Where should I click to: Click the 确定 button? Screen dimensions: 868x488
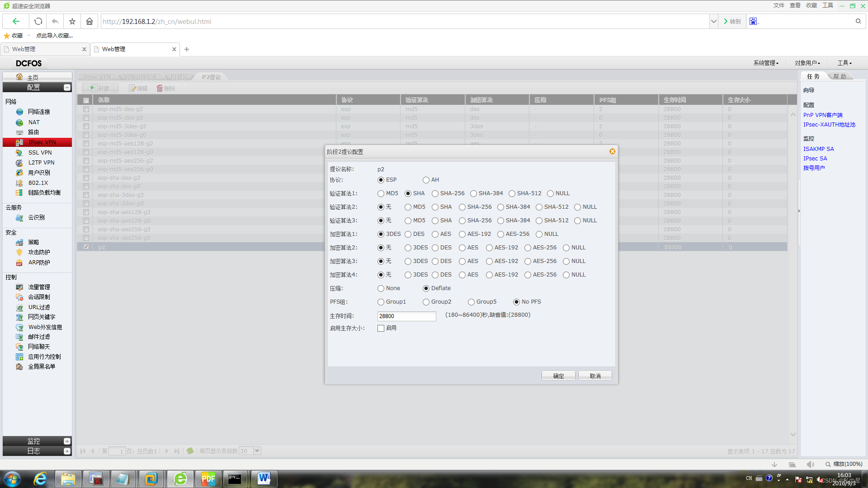coord(558,375)
